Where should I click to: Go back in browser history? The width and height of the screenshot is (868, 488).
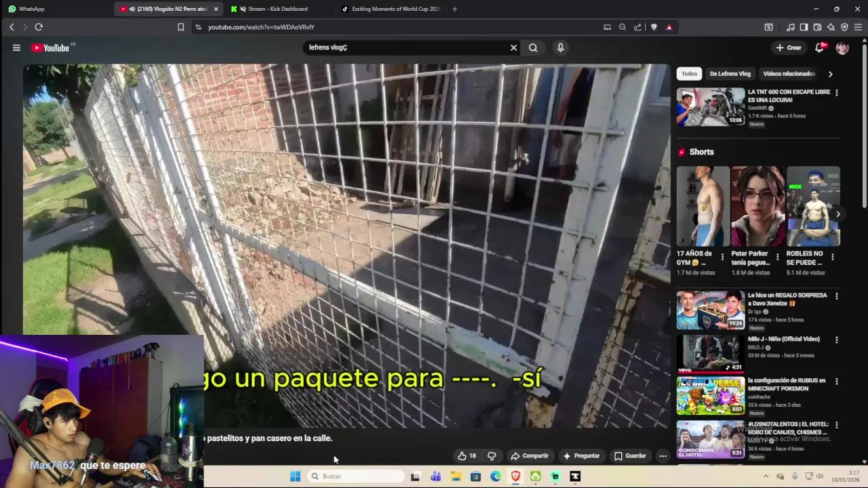click(x=12, y=27)
